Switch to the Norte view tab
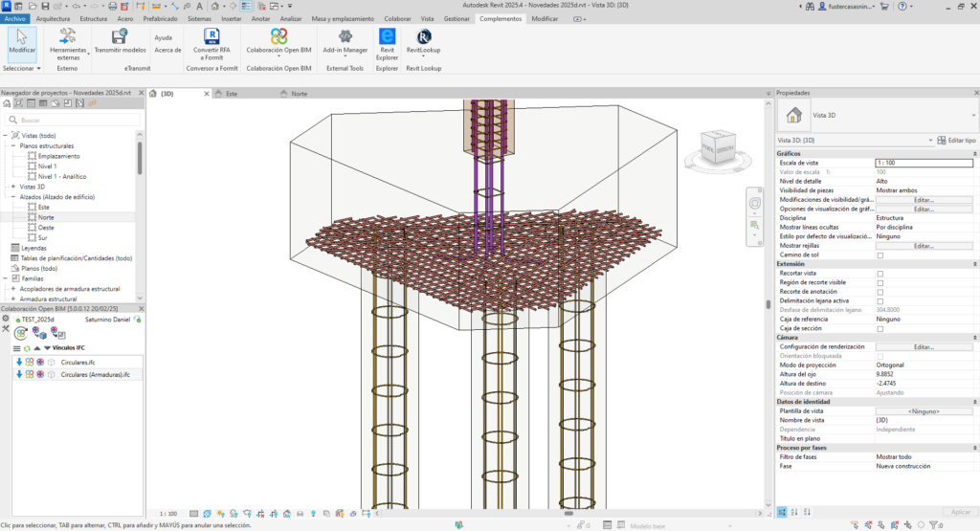This screenshot has height=531, width=980. click(300, 95)
